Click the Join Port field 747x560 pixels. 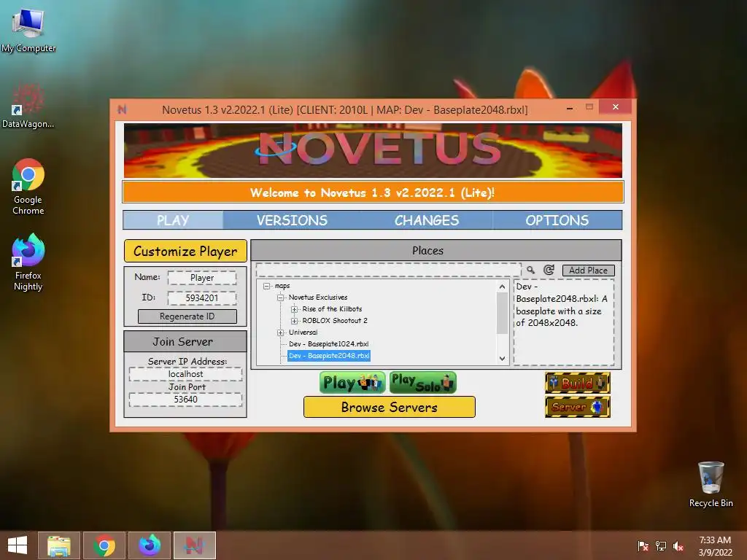coord(186,400)
